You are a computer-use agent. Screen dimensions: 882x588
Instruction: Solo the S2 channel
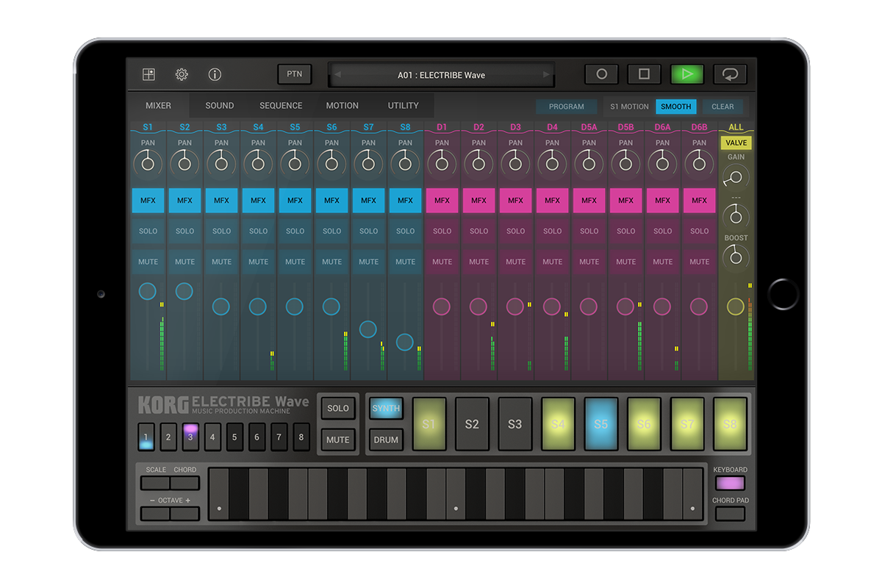coord(184,231)
